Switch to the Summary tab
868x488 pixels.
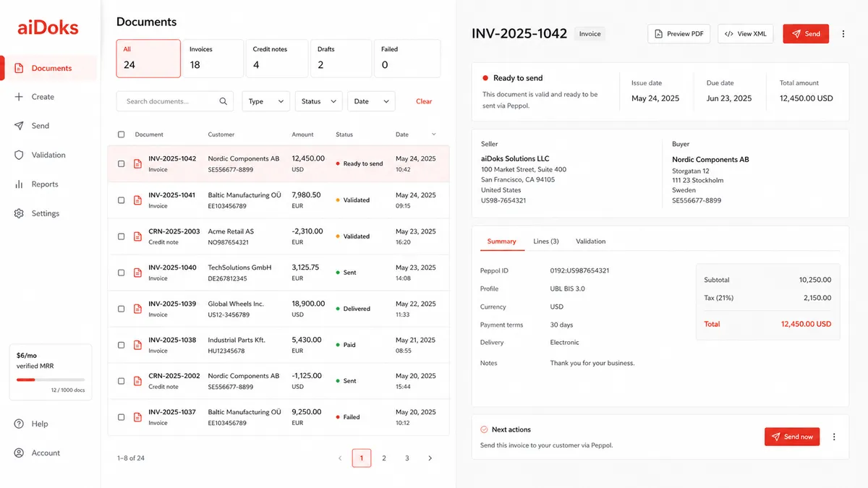coord(501,241)
